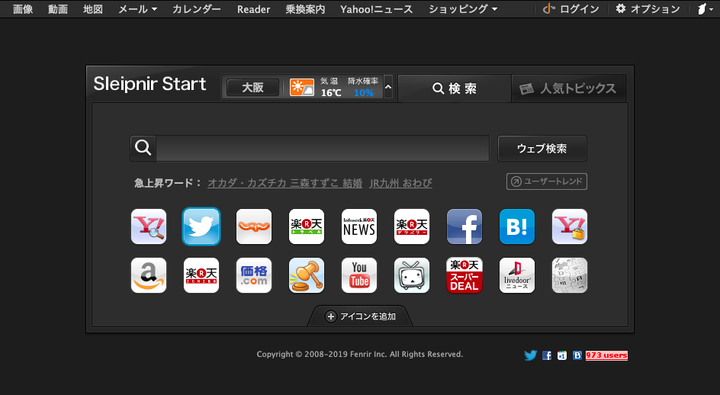Open the Yahoo search shortcut with magnifier
720x395 pixels.
(x=148, y=226)
